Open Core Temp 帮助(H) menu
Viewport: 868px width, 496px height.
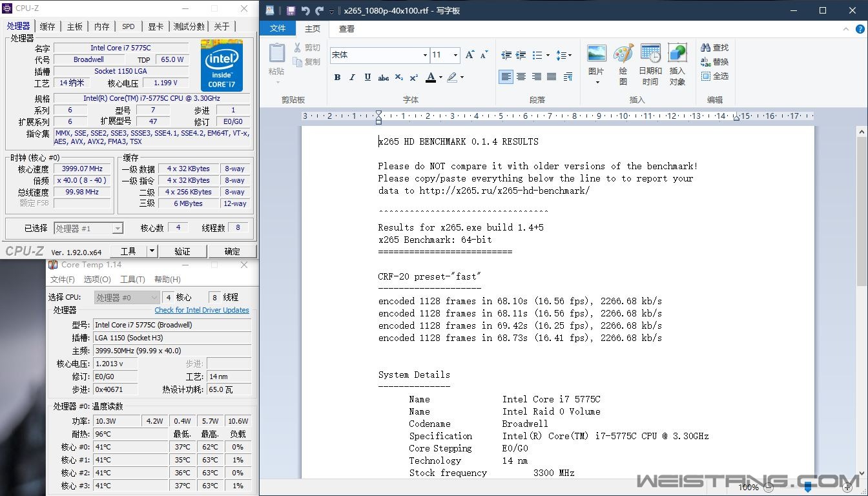point(167,280)
